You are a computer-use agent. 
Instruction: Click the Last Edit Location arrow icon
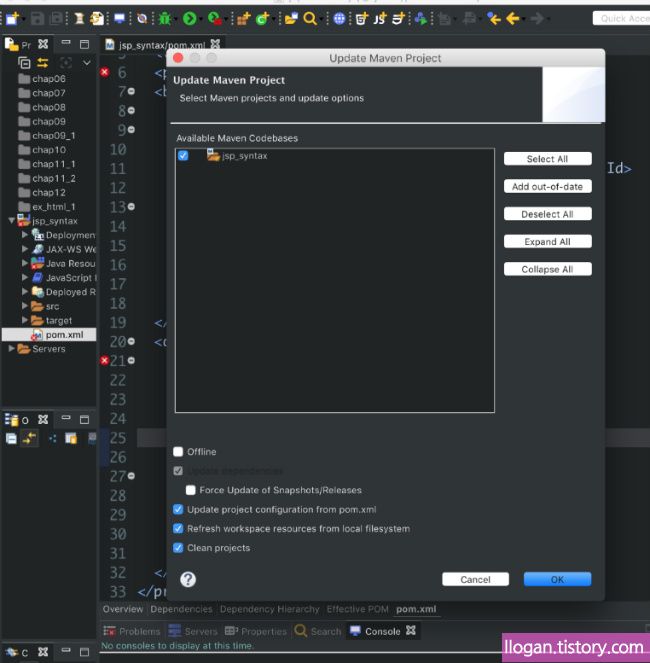(494, 19)
